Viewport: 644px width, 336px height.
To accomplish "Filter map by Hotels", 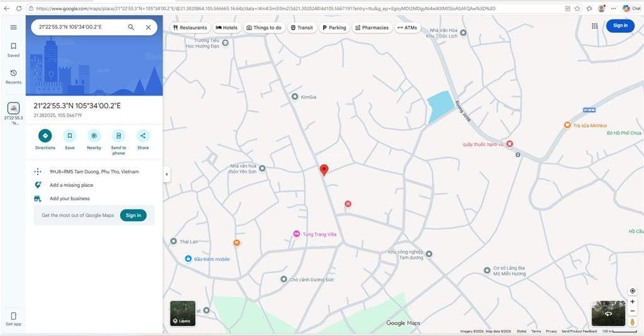I will pos(226,28).
